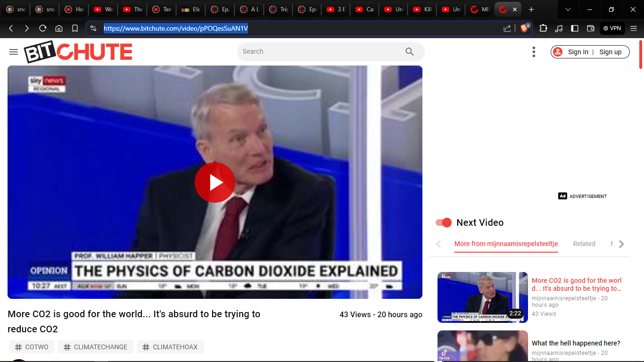Viewport: 644px width, 362px height.
Task: Switch to the Elk browser tab
Action: 191,9
